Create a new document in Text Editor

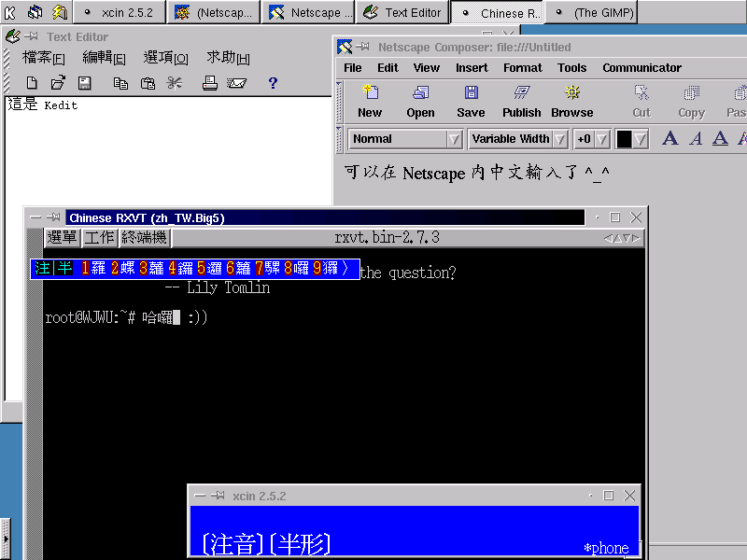click(32, 83)
